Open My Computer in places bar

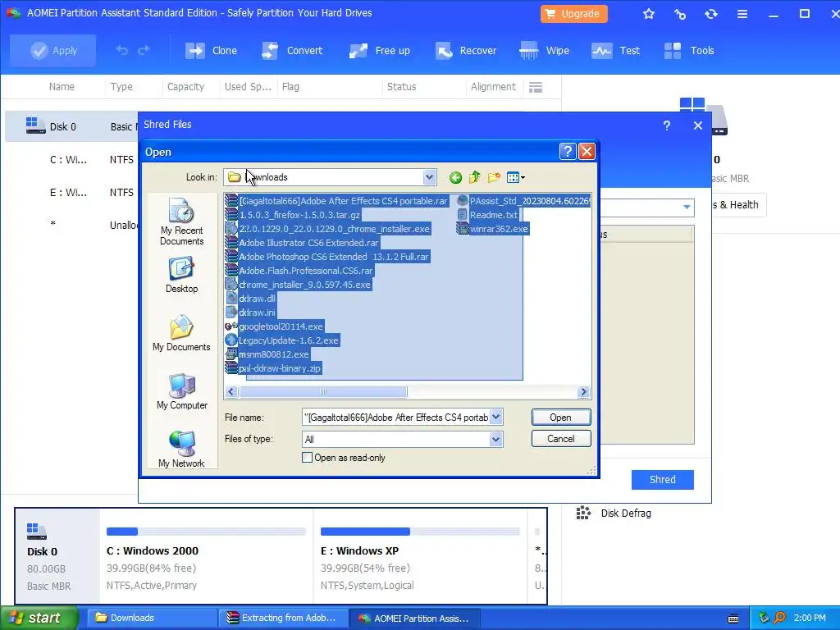coord(181,391)
